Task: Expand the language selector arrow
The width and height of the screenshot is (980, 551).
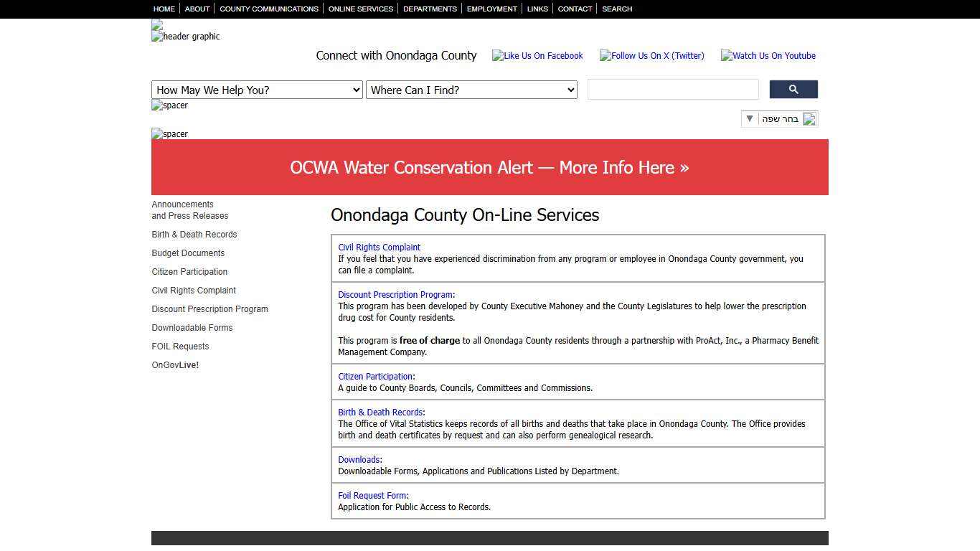Action: click(x=750, y=119)
